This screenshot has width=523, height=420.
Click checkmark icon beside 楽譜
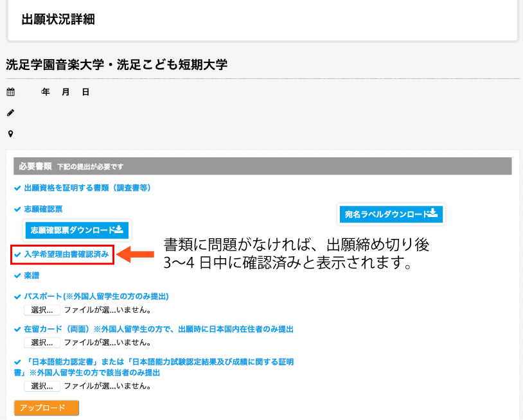coord(18,276)
